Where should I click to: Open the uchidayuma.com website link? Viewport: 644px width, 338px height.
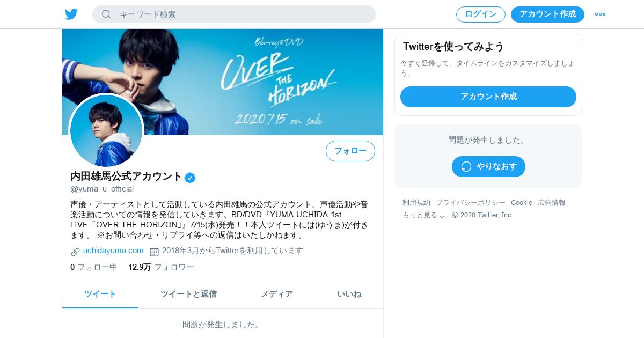pos(113,251)
